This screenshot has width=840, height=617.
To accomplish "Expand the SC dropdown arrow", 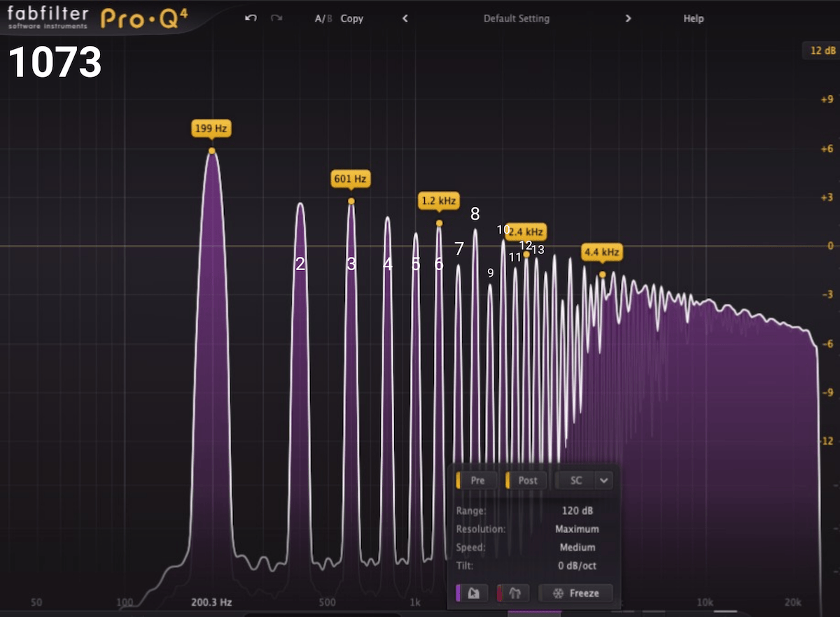I will tap(603, 480).
